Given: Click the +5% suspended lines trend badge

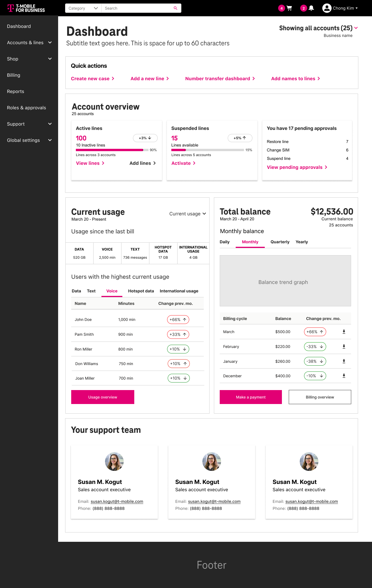Looking at the screenshot, I should (x=240, y=138).
